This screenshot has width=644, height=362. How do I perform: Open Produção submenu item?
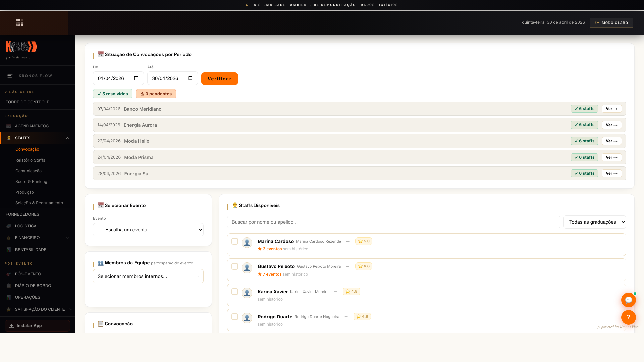tap(24, 192)
